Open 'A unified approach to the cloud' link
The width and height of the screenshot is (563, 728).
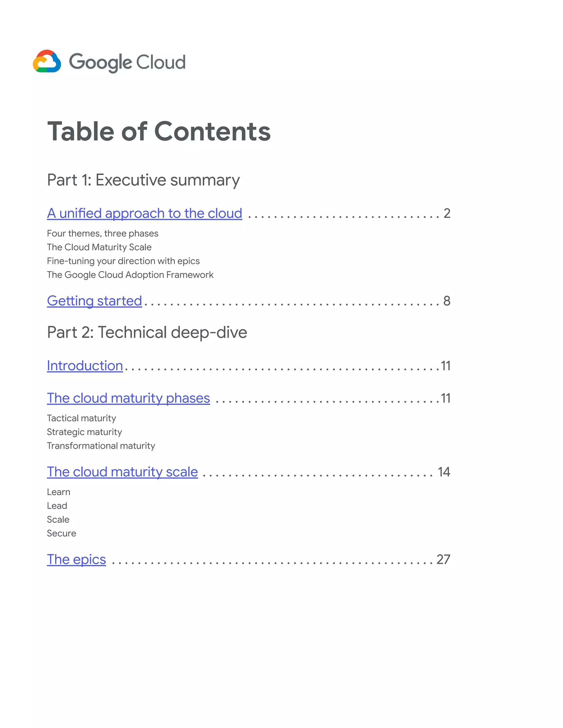(x=144, y=213)
